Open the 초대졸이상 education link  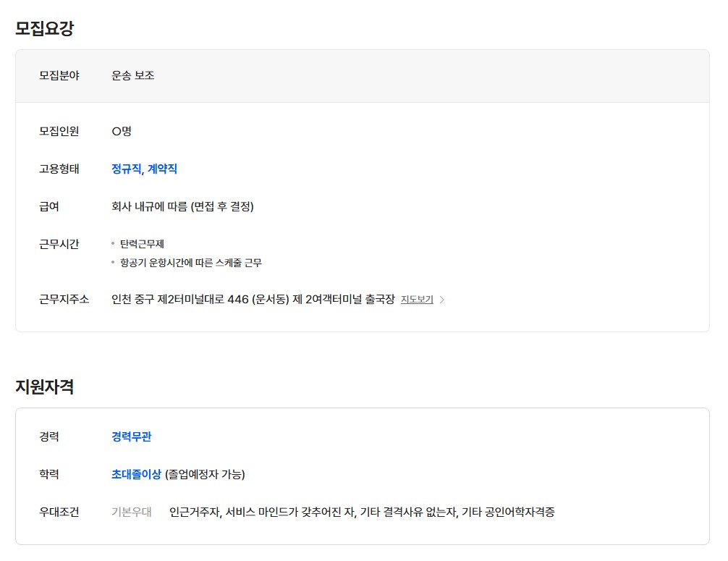(136, 475)
